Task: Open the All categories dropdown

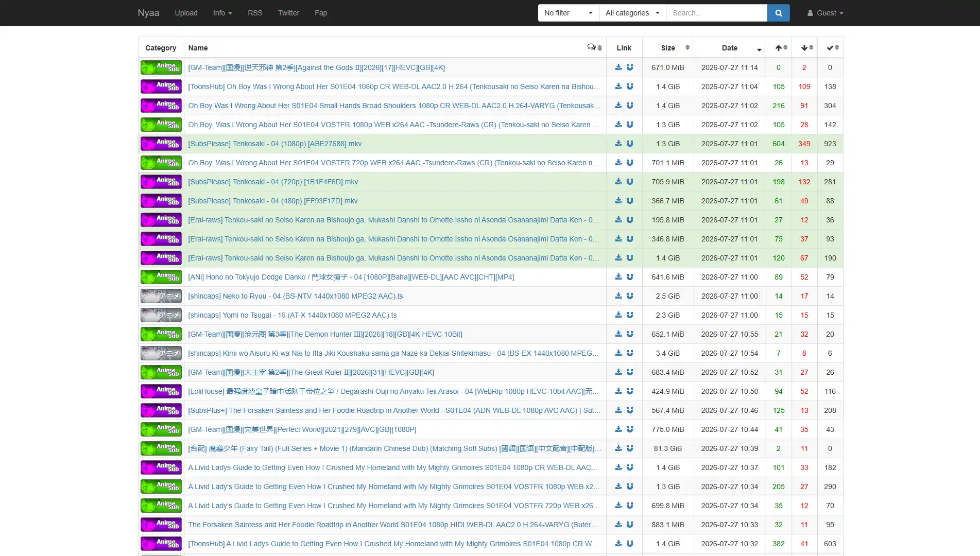Action: tap(632, 13)
